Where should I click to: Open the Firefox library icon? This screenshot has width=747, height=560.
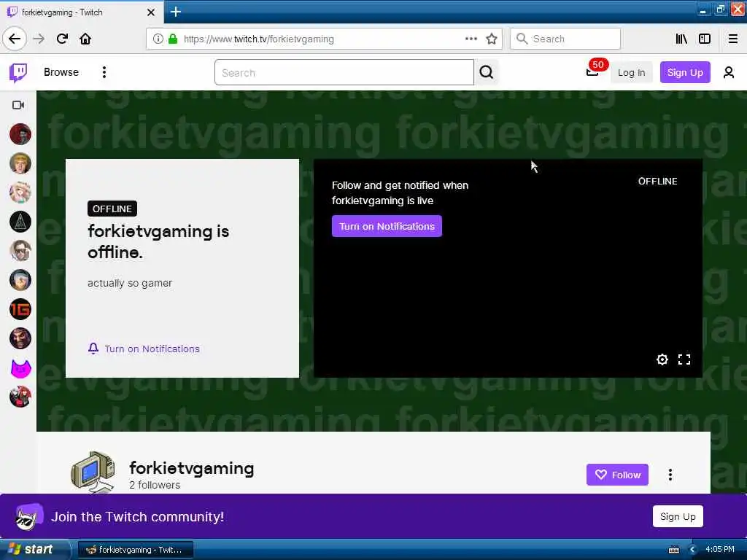pos(682,39)
